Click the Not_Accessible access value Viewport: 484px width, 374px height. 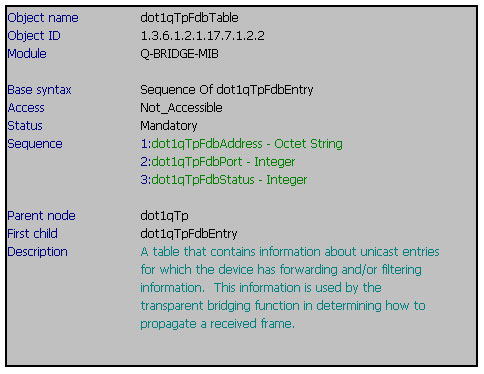point(181,108)
